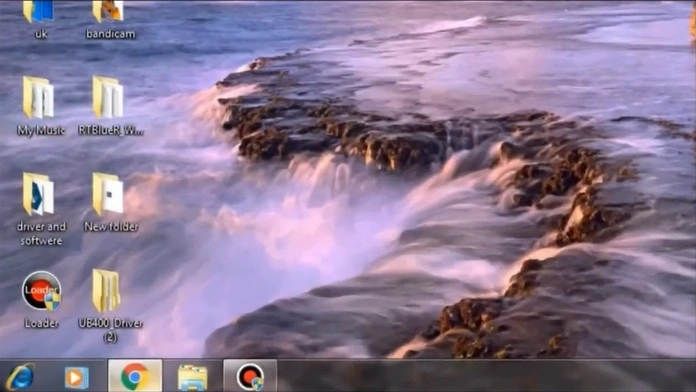Image resolution: width=696 pixels, height=392 pixels.
Task: Select the driver and softwere folder
Action: (x=39, y=194)
